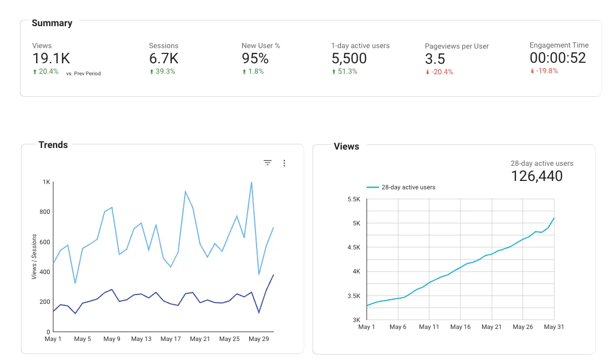This screenshot has height=364, width=610.
Task: Click the 1-day active users 5,500 value
Action: (349, 59)
